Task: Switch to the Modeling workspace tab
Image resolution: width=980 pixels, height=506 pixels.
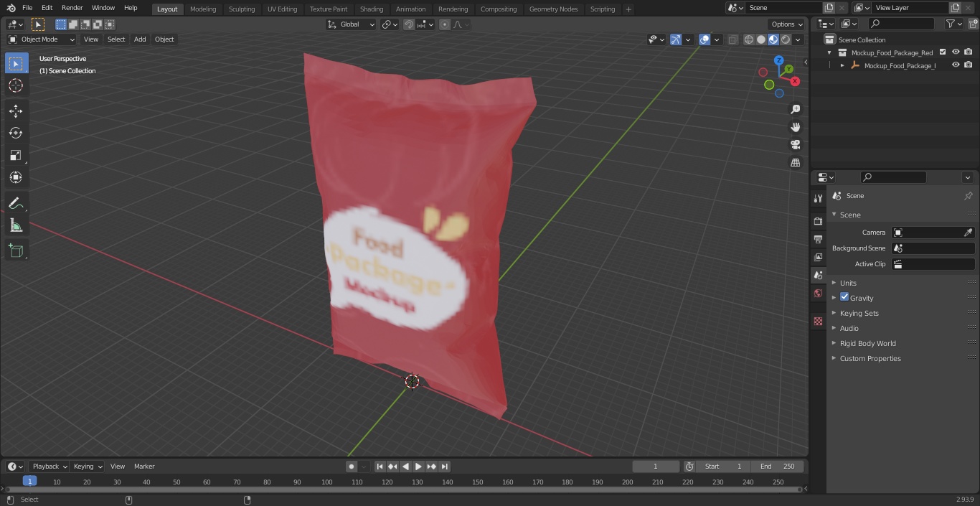Action: (203, 9)
